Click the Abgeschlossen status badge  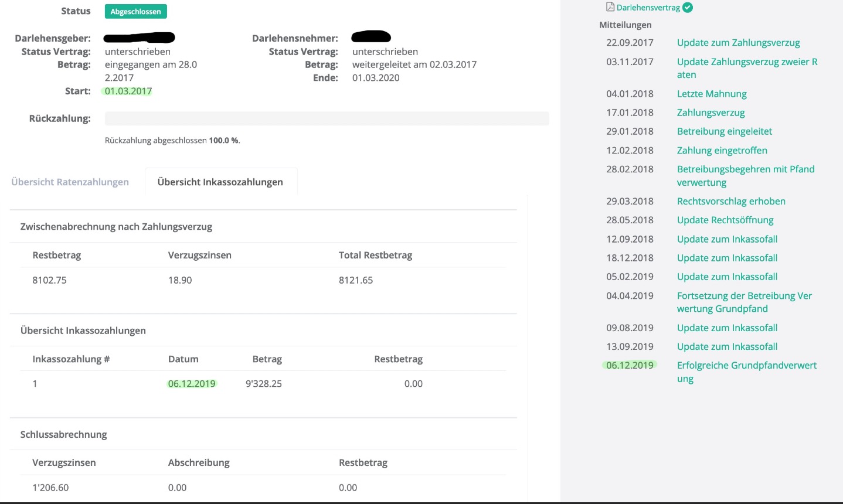pos(136,11)
